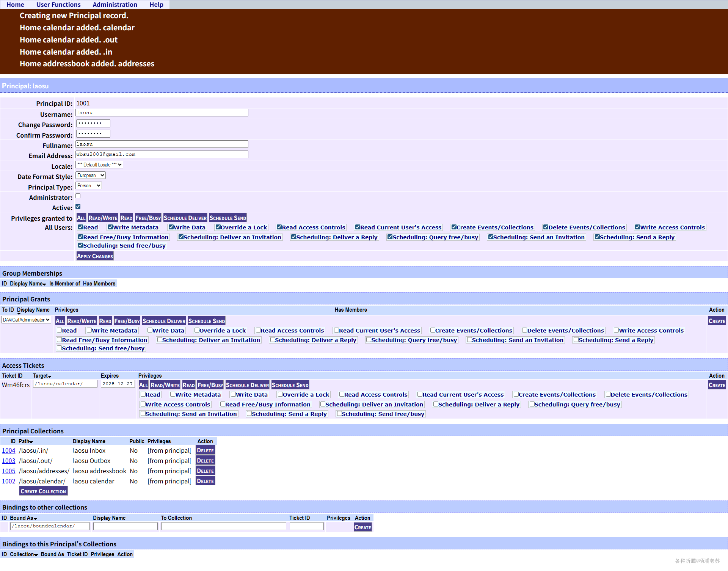The height and width of the screenshot is (571, 728).
Task: Uncheck the Active checkbox
Action: [x=78, y=207]
